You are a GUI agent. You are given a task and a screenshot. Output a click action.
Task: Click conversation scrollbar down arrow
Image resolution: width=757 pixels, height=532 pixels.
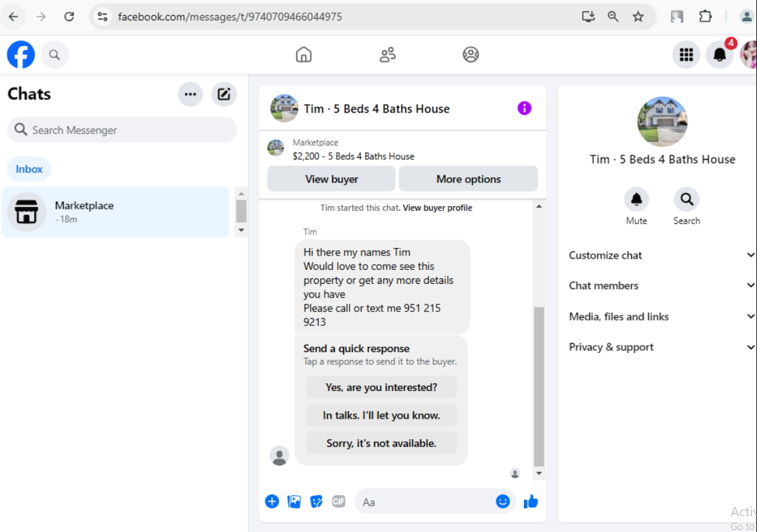[538, 473]
